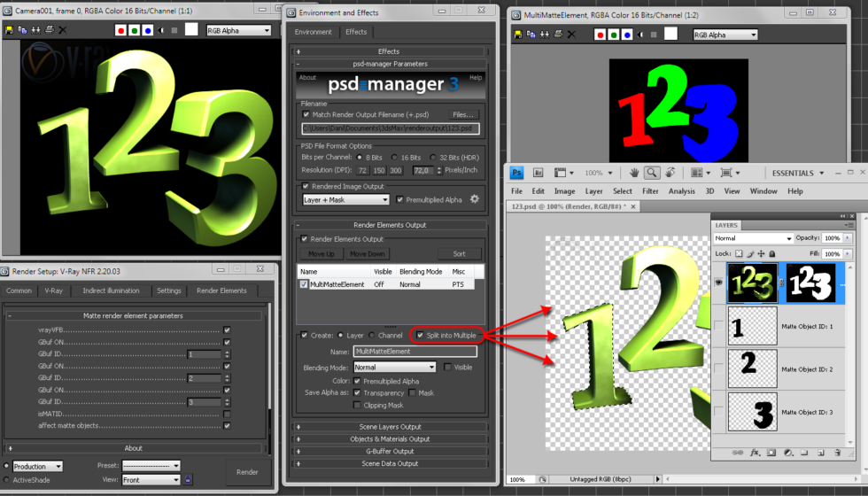Add layer style fx icon

[755, 453]
